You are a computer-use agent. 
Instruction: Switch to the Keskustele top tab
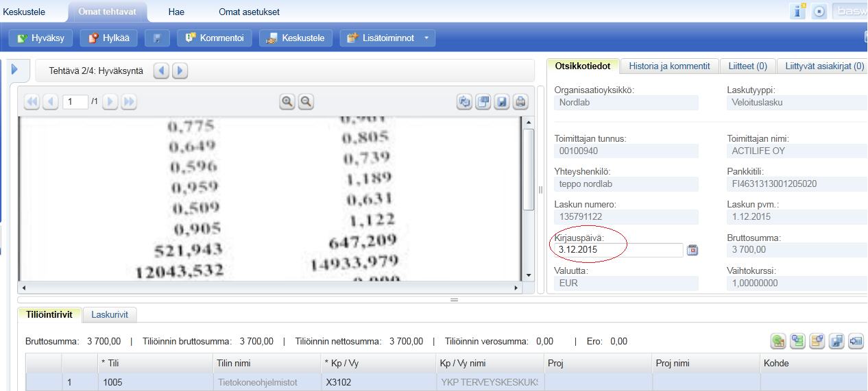pyautogui.click(x=24, y=12)
